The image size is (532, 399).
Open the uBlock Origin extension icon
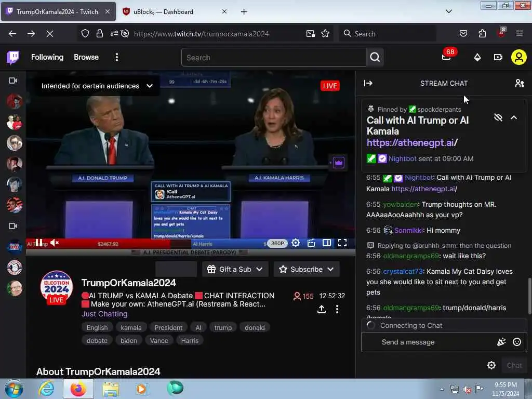pos(501,33)
